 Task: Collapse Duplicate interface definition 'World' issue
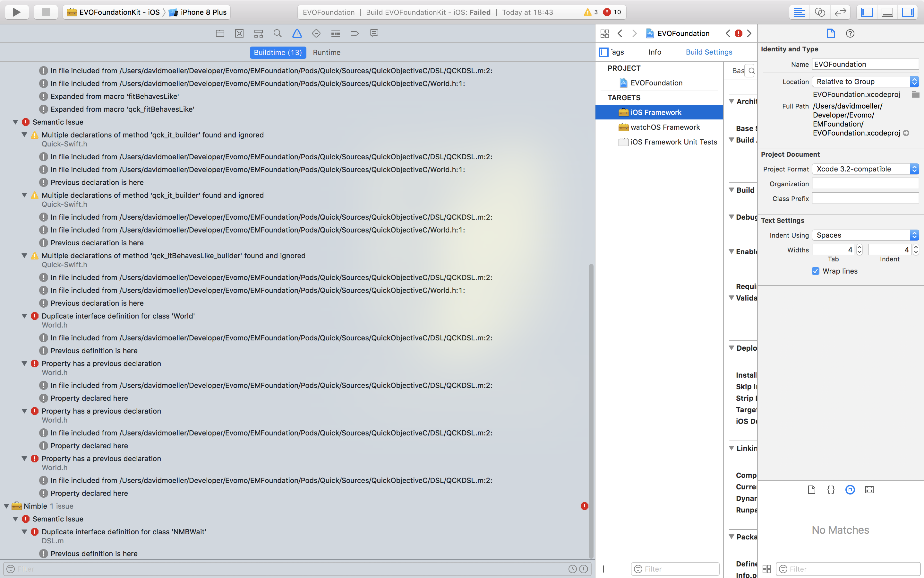click(x=24, y=316)
